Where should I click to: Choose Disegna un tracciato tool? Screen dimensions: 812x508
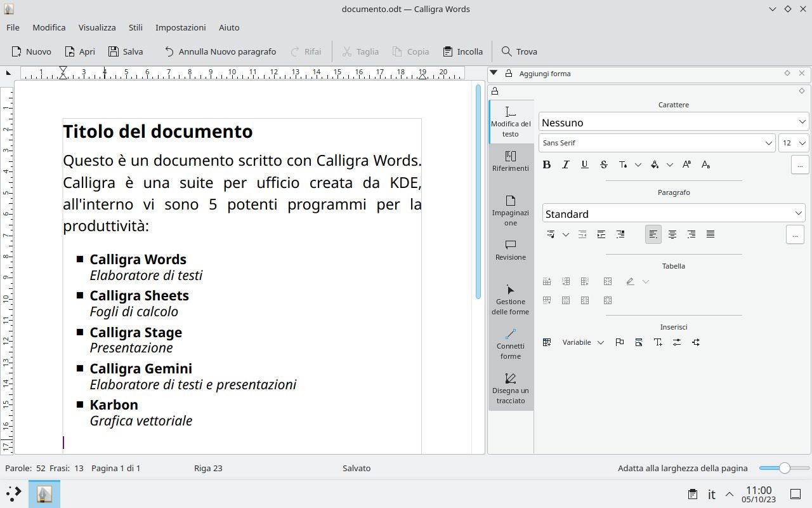510,387
